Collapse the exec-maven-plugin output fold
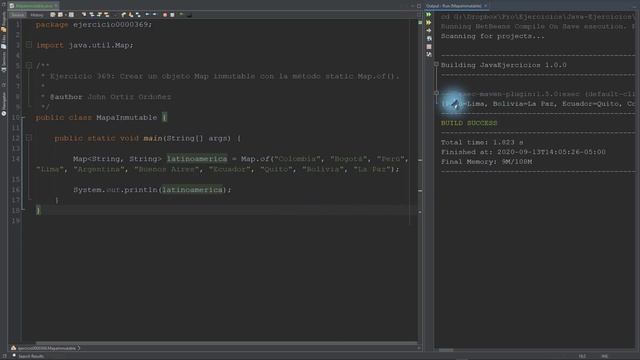This screenshot has height=360, width=640. coord(436,93)
